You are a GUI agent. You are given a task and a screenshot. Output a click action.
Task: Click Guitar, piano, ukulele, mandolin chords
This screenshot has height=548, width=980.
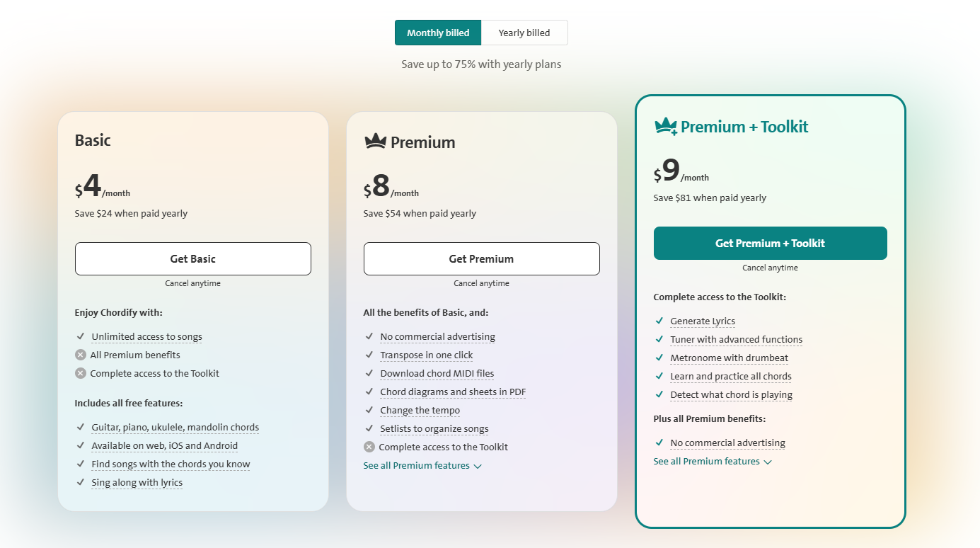(x=175, y=428)
